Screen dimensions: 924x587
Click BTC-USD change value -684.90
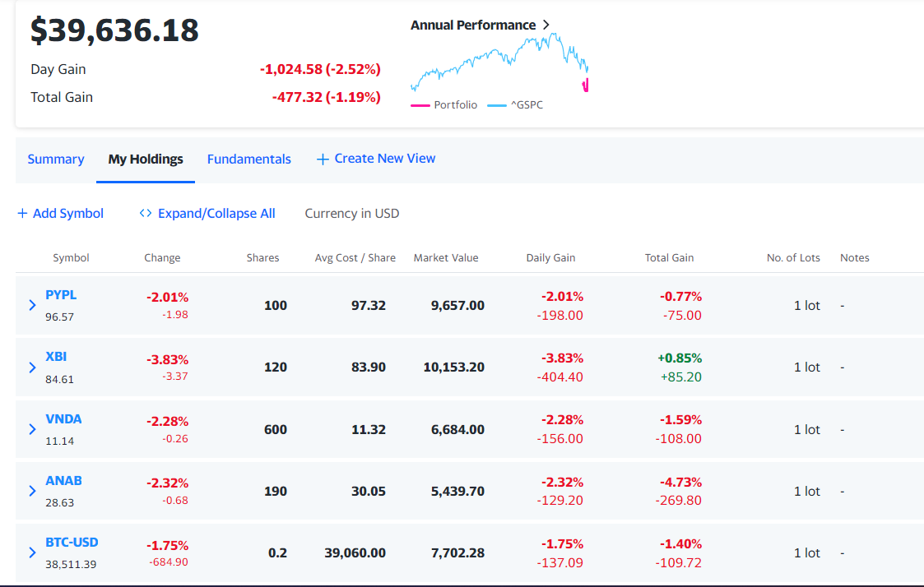(x=169, y=562)
